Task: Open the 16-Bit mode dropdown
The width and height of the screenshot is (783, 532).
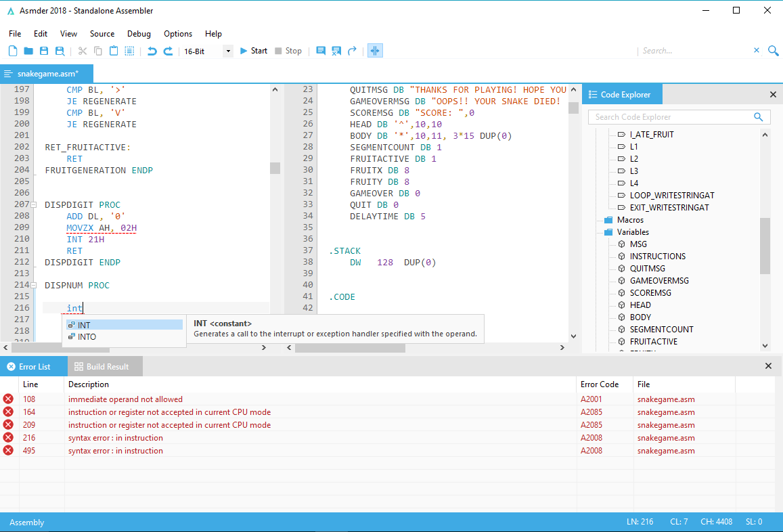Action: coord(227,51)
